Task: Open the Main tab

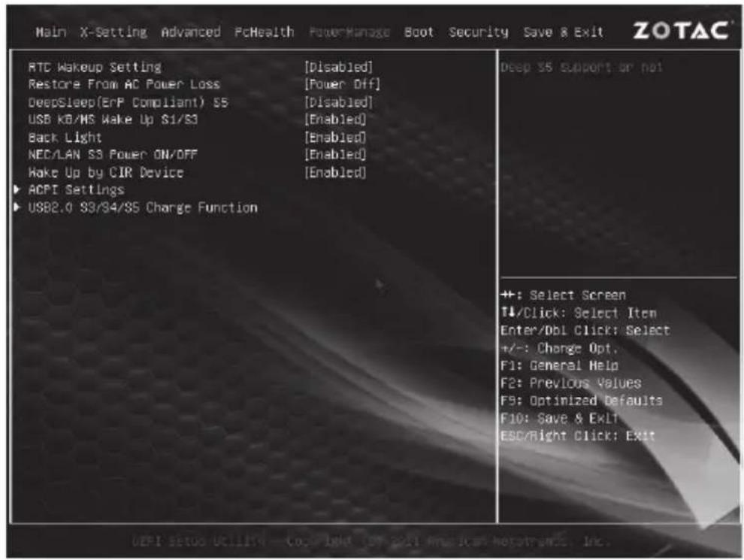Action: pyautogui.click(x=51, y=32)
